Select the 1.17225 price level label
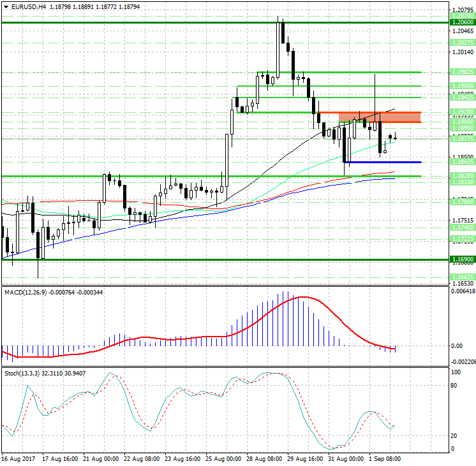This screenshot has width=476, height=466. point(463,239)
